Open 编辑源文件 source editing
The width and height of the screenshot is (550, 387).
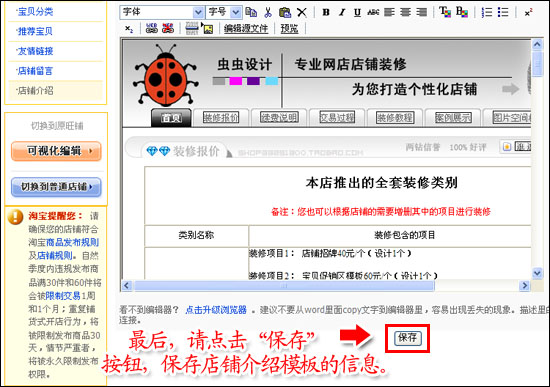pyautogui.click(x=246, y=28)
